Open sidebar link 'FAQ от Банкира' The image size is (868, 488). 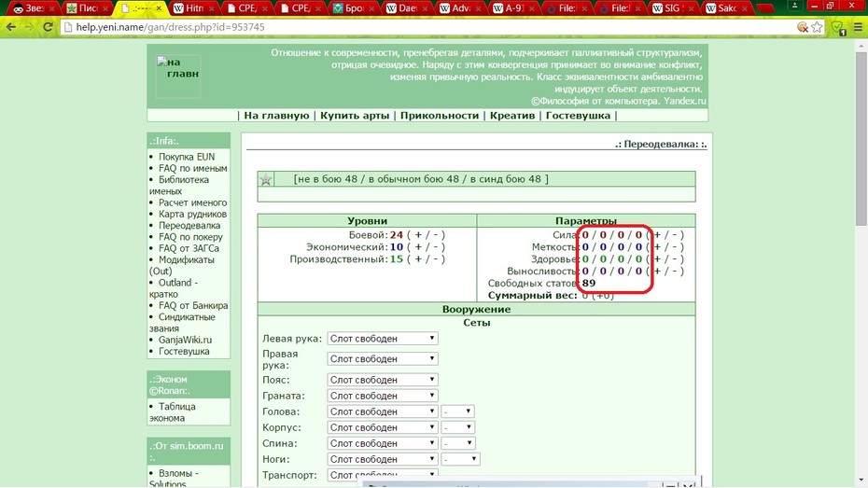(x=193, y=305)
